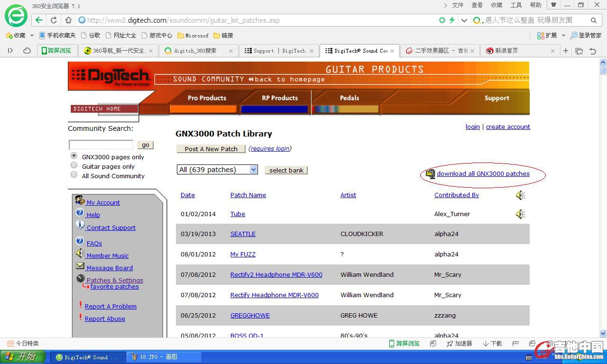
Task: Select Guitar pages only radio button
Action: (74, 165)
